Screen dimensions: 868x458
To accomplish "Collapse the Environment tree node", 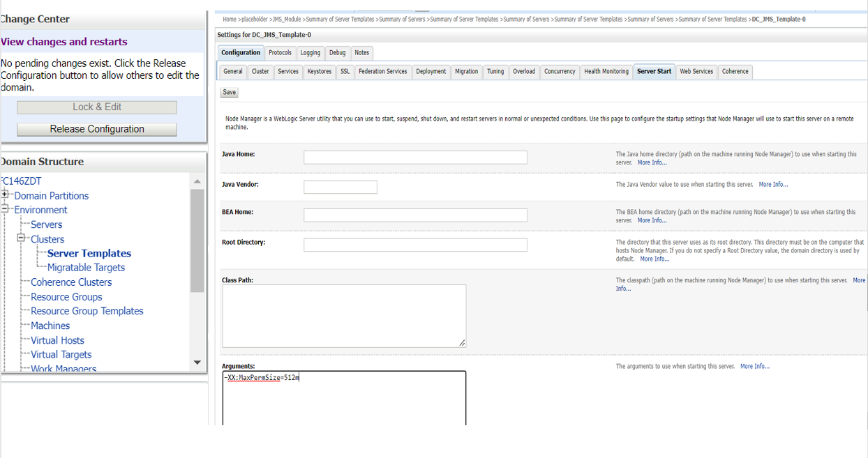I will (6, 208).
